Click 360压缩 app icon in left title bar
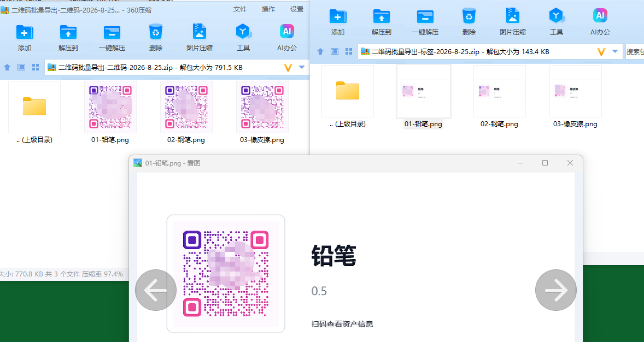This screenshot has width=644, height=342. coord(4,10)
